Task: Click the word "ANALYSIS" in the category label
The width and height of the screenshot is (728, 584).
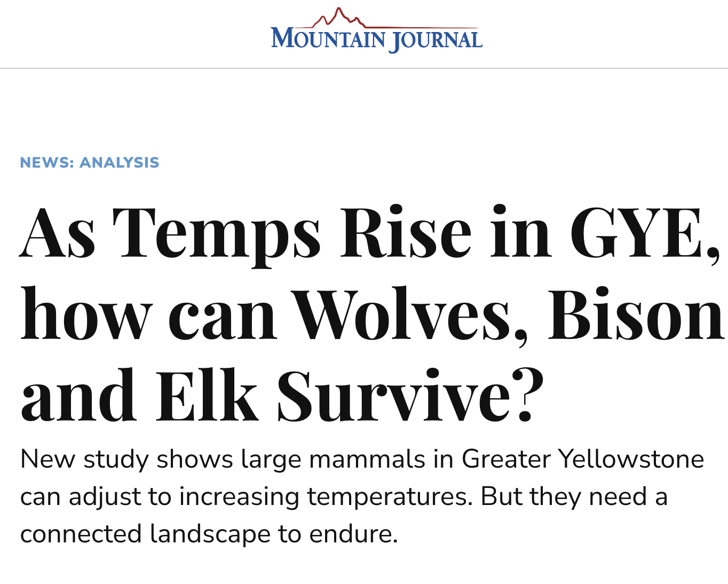Action: (x=120, y=162)
